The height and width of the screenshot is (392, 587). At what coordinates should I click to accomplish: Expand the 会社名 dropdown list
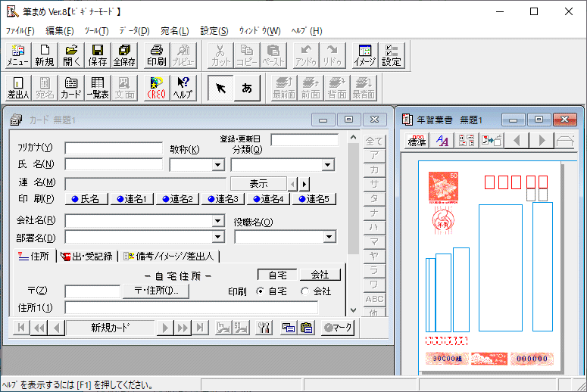(x=218, y=221)
